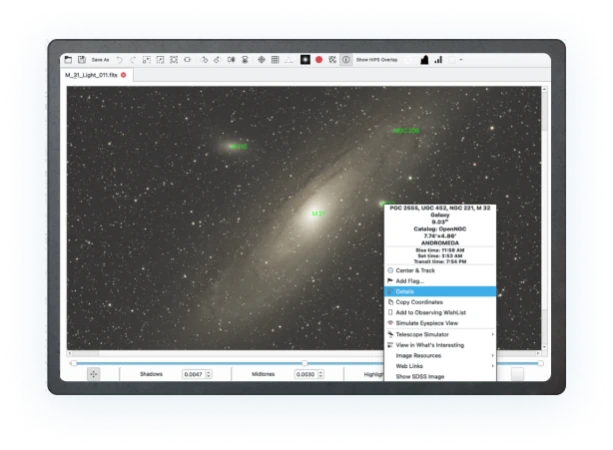Expand the Image Resources submenu
613x450 pixels.
click(440, 356)
